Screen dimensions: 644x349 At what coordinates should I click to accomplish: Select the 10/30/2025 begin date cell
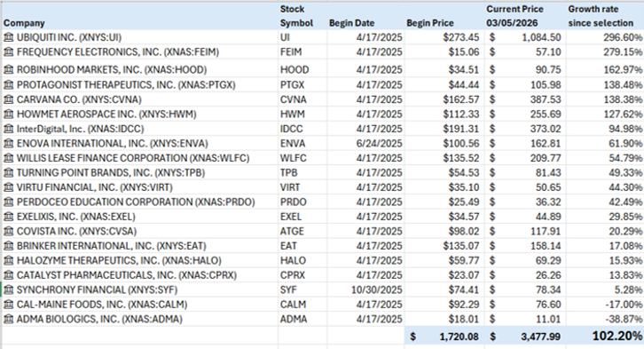[x=365, y=290]
